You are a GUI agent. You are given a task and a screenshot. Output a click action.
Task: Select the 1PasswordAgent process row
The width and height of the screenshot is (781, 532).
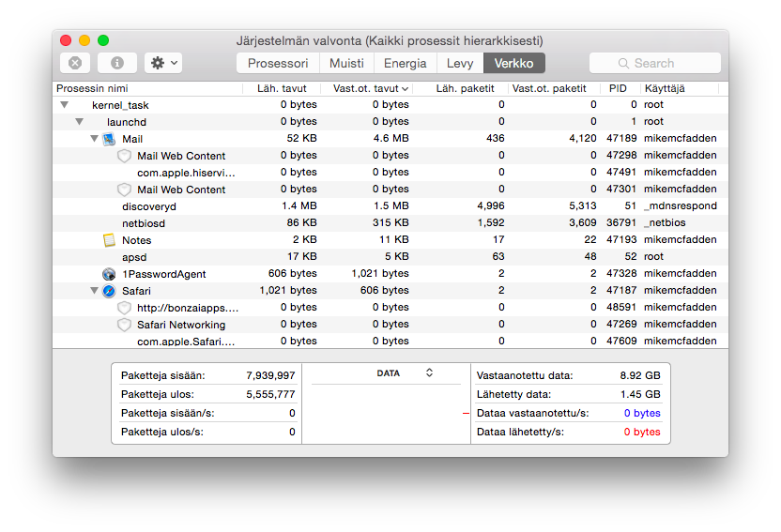390,274
